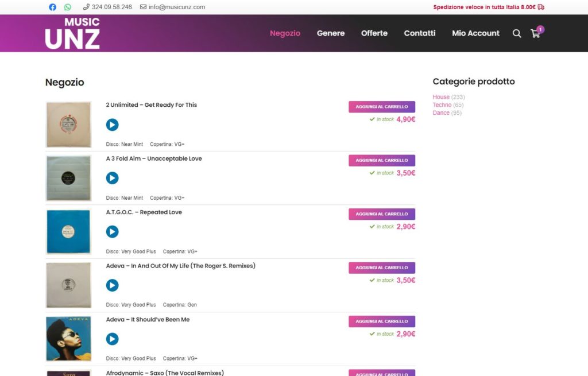Click the 4,90€ price of 2 Unlimited

(x=406, y=119)
